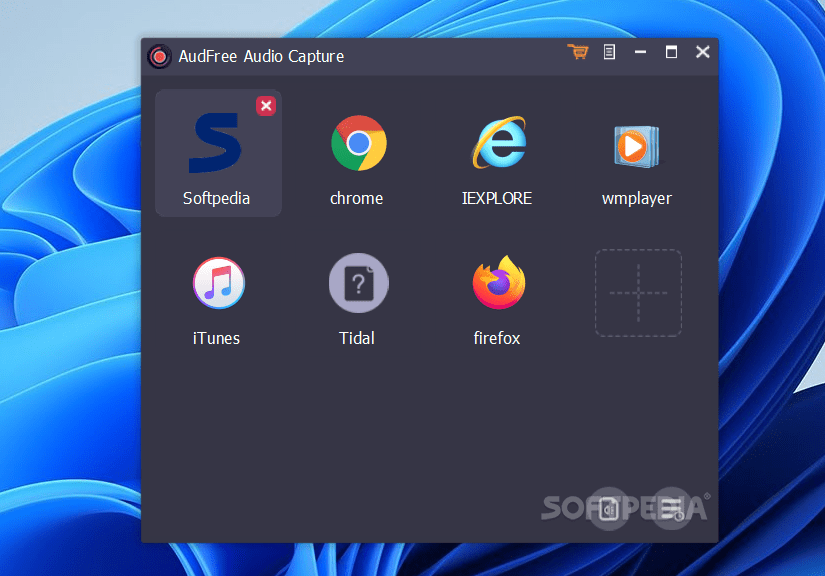Open the menu list icon in title bar
The height and width of the screenshot is (576, 825).
click(609, 51)
